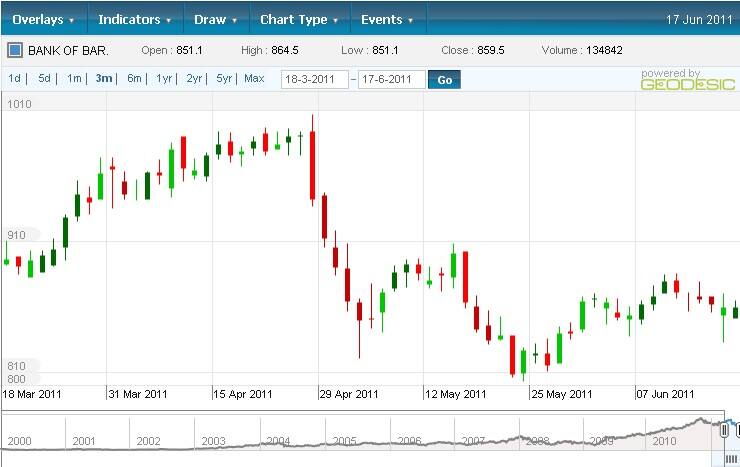Click the blue BANK OF BAR. legend icon
The height and width of the screenshot is (467, 740).
pos(14,50)
